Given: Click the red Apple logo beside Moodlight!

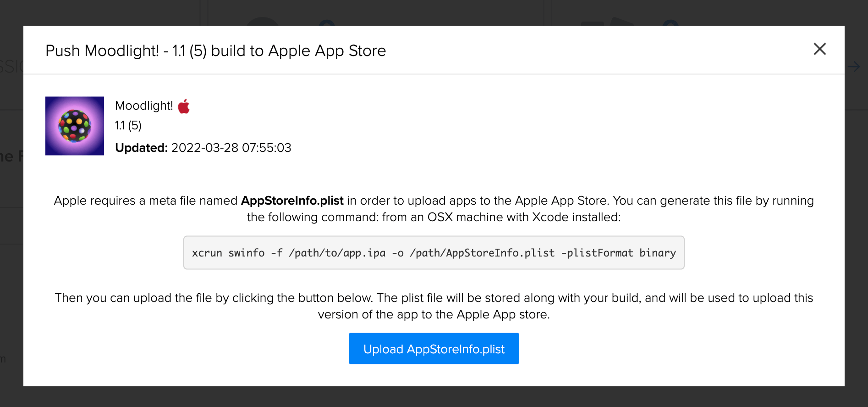Looking at the screenshot, I should [x=184, y=106].
